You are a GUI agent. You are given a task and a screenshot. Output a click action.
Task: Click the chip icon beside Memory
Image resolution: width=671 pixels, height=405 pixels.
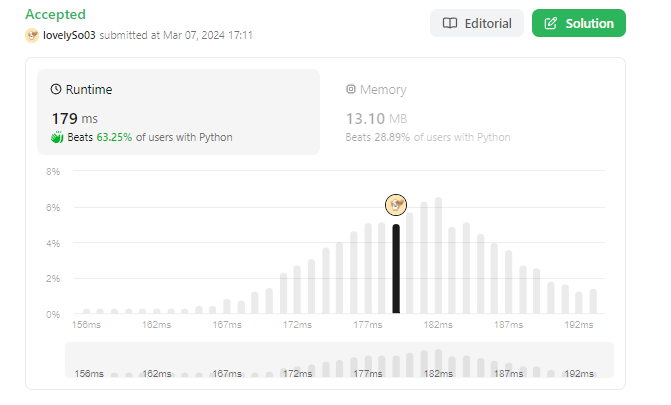[351, 89]
